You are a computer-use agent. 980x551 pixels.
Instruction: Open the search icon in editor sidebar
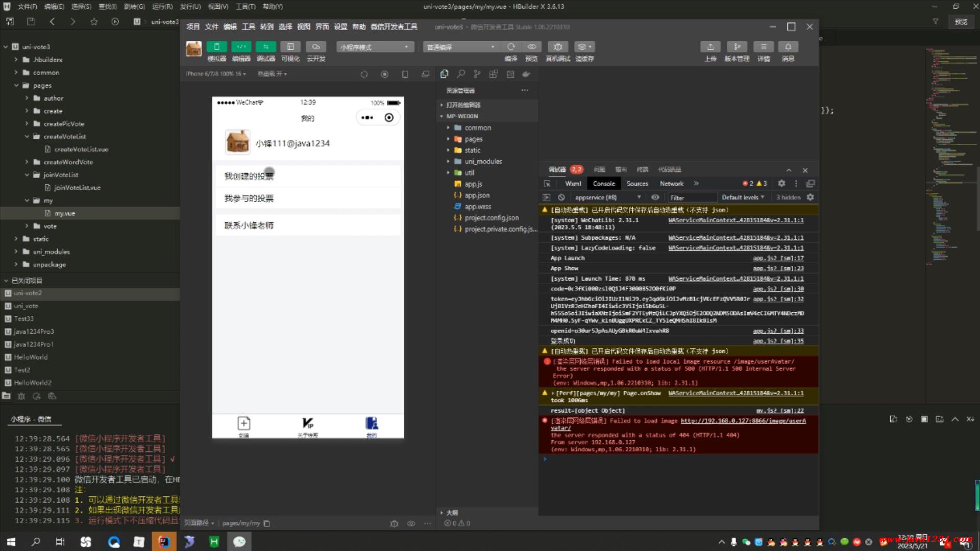pyautogui.click(x=461, y=74)
